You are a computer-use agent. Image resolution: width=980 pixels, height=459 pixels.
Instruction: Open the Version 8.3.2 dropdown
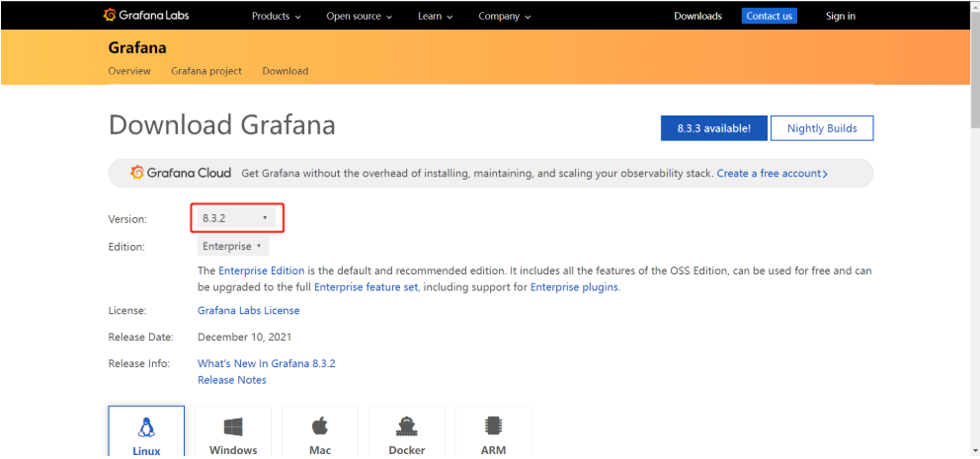tap(236, 217)
